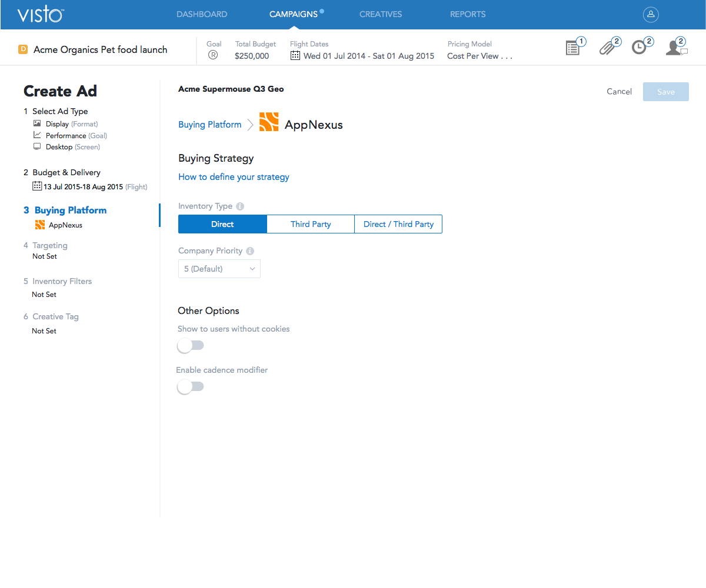Open the Company Priority dropdown

coord(219,269)
